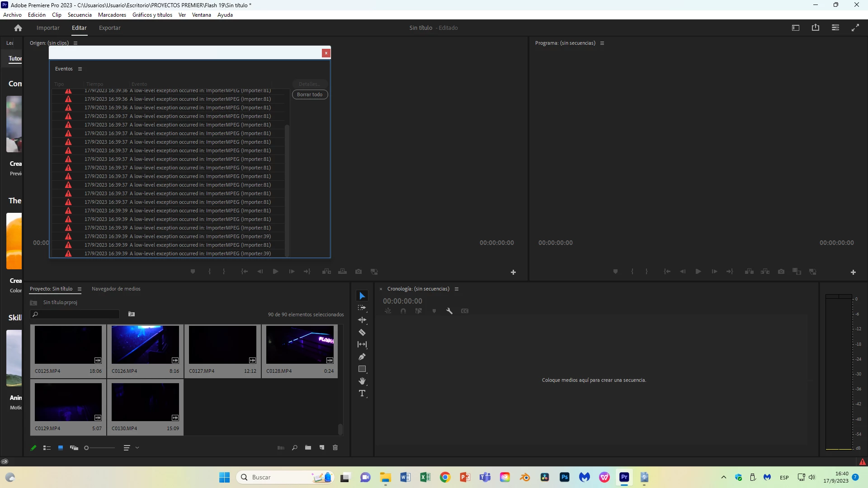Click the Borrar todo button
The image size is (868, 488).
pyautogui.click(x=310, y=94)
